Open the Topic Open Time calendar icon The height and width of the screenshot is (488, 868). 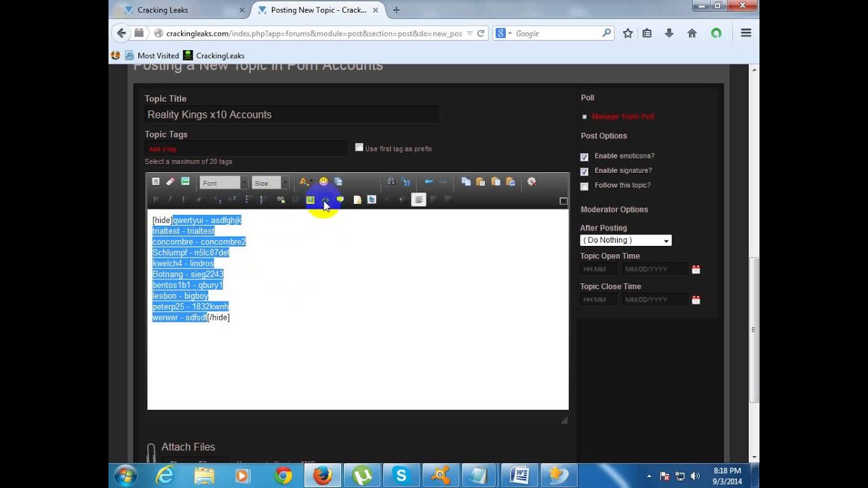click(x=696, y=269)
